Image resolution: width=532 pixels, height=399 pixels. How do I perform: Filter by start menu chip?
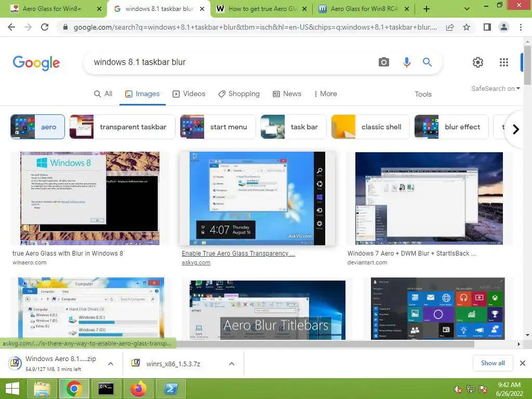pos(218,127)
